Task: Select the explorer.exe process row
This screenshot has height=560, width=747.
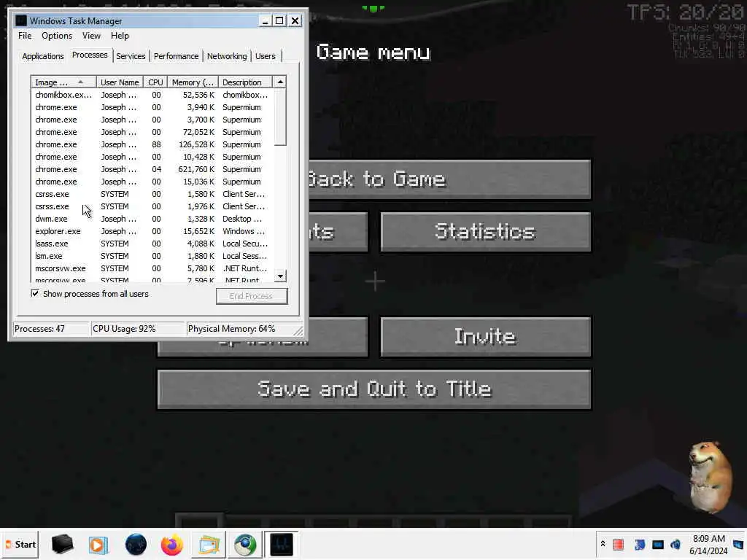Action: (152, 231)
